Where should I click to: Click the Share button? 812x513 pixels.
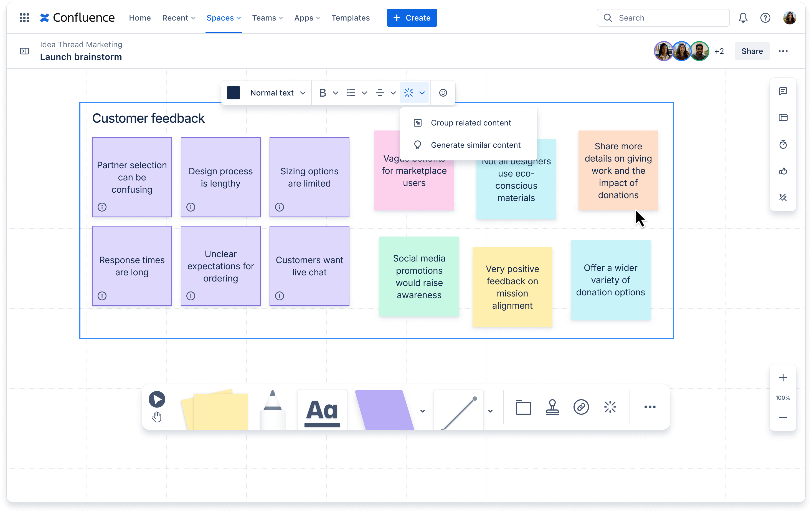(x=752, y=51)
